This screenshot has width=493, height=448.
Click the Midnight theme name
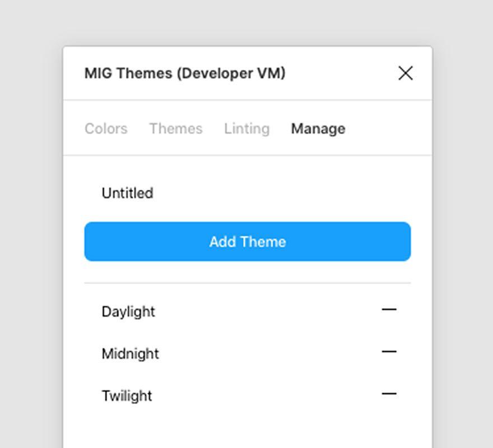[130, 354]
